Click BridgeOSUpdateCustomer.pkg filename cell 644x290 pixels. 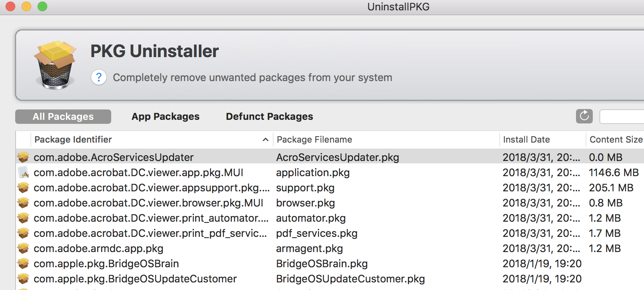point(350,279)
